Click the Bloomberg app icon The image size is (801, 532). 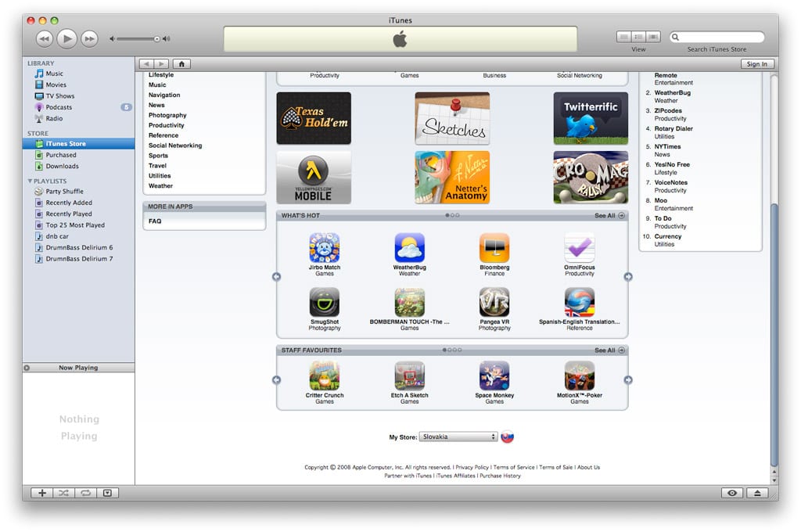[494, 248]
